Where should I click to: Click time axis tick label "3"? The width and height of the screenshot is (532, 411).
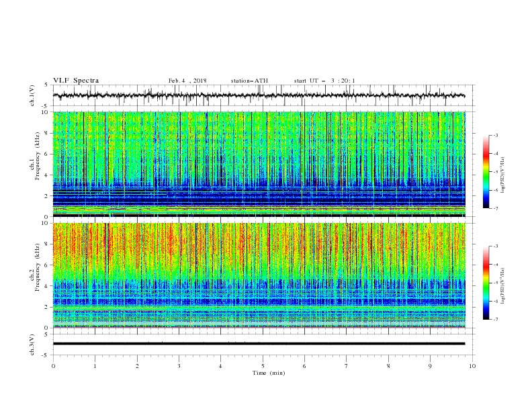[x=179, y=366]
